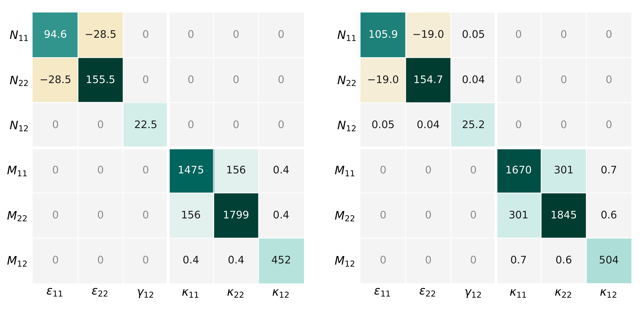Select the dark 155.5 diagonal cell
This screenshot has width=644, height=318.
[101, 80]
